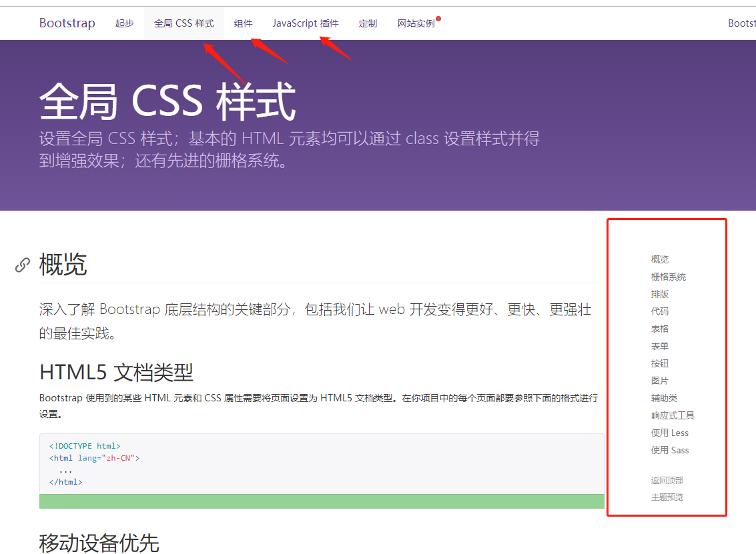Jump to 响应式工具 in the sidebar
This screenshot has width=756, height=554.
pos(673,415)
